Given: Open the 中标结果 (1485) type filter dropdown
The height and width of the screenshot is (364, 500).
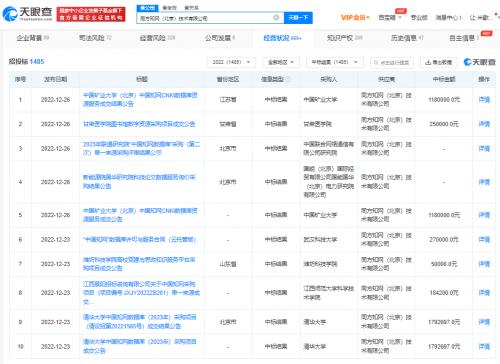Looking at the screenshot, I should point(334,62).
